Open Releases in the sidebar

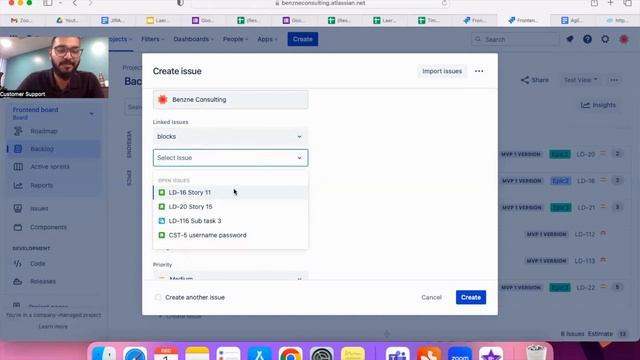(53, 282)
